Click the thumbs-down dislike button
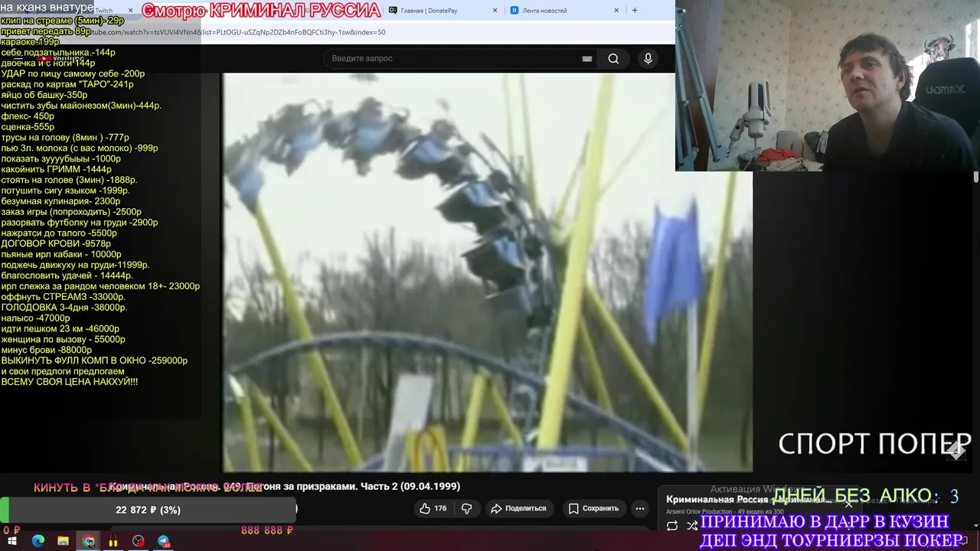 point(466,508)
